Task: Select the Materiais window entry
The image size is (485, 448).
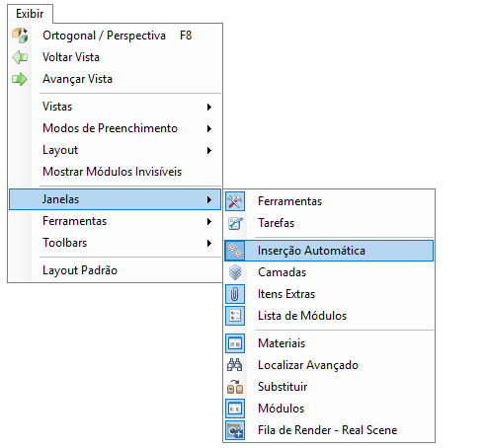Action: (x=329, y=343)
